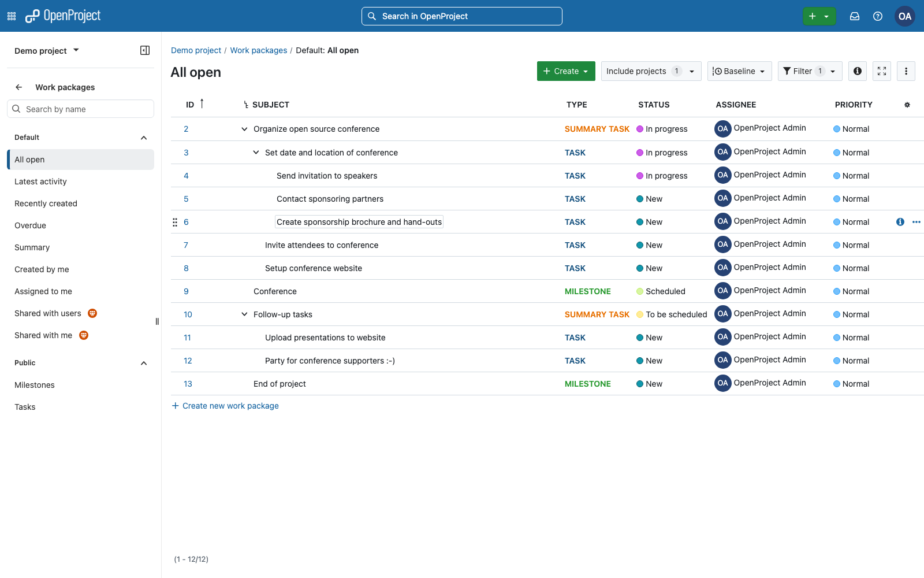Collapse the Default views section
Viewport: 924px width, 578px height.
pyautogui.click(x=144, y=138)
